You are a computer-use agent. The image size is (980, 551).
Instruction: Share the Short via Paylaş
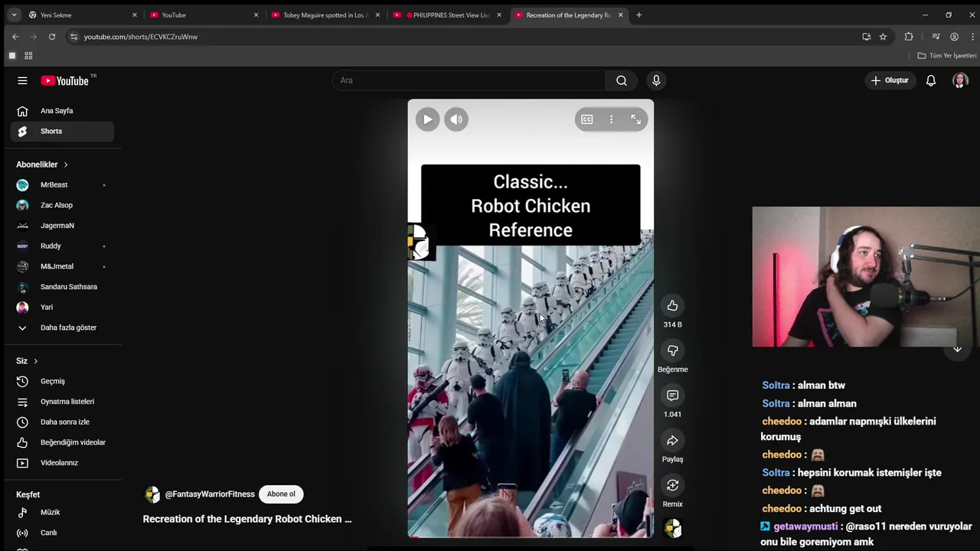point(672,441)
